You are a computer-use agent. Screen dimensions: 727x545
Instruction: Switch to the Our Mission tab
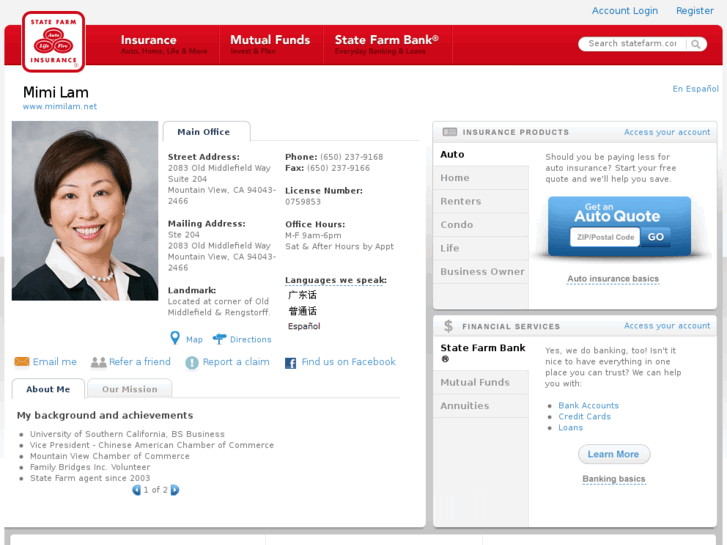pos(130,389)
